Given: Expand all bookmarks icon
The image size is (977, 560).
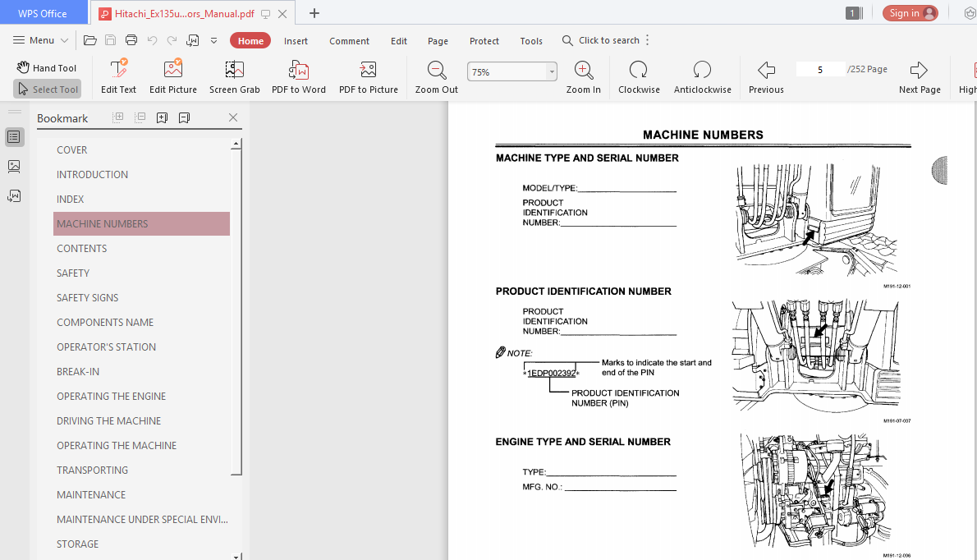Looking at the screenshot, I should pos(117,117).
